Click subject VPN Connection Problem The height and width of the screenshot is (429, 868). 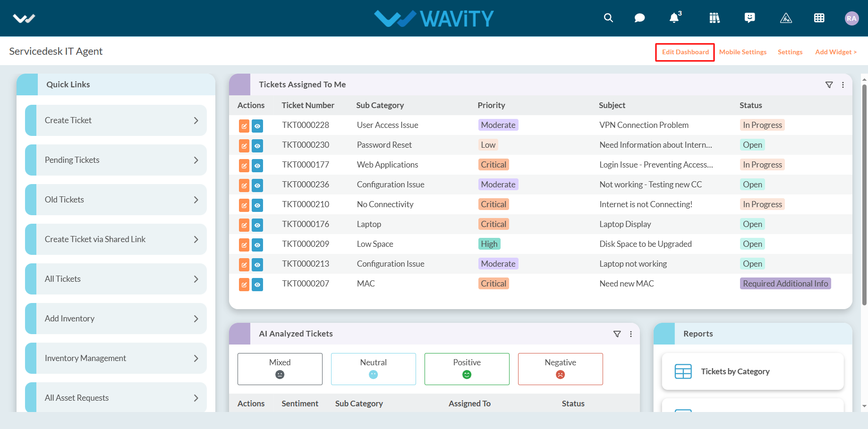pyautogui.click(x=644, y=125)
